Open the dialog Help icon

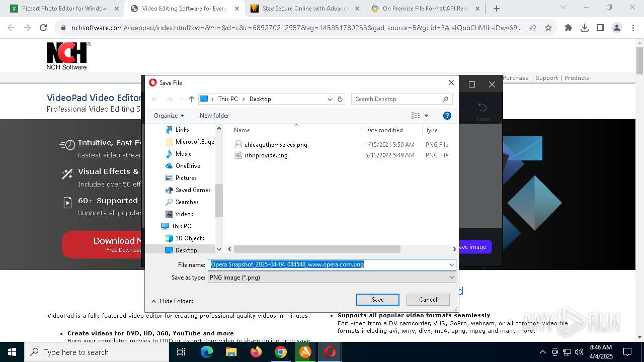[x=447, y=116]
